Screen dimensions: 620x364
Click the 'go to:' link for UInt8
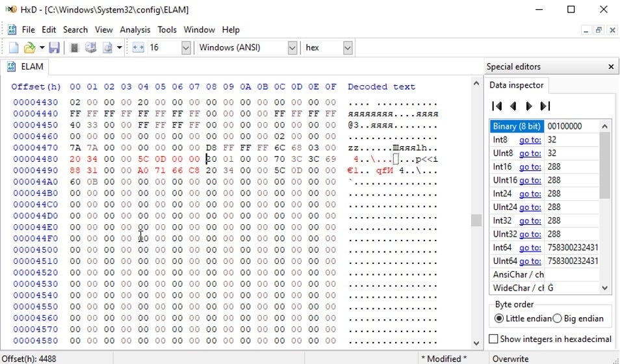click(x=530, y=153)
